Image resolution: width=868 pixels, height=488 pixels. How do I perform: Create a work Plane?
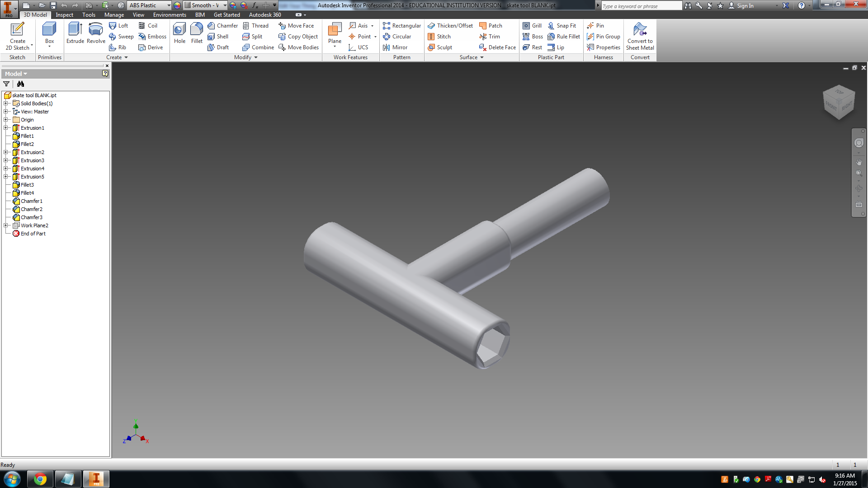335,34
